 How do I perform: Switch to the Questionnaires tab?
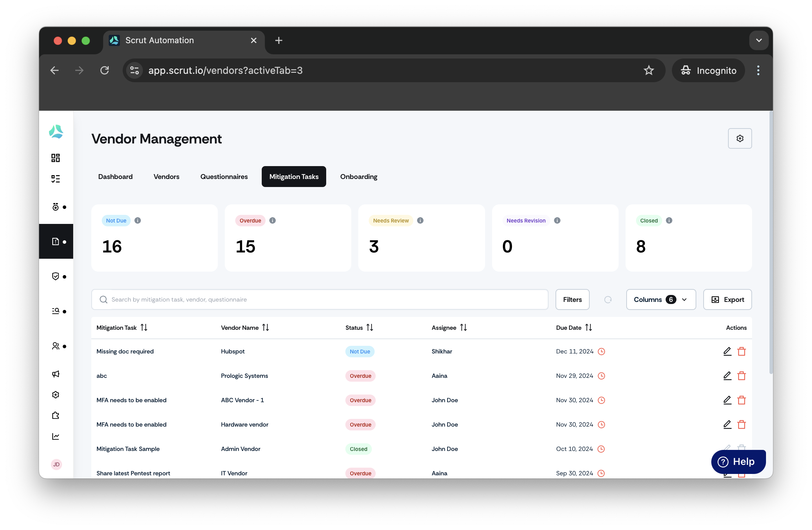224,177
